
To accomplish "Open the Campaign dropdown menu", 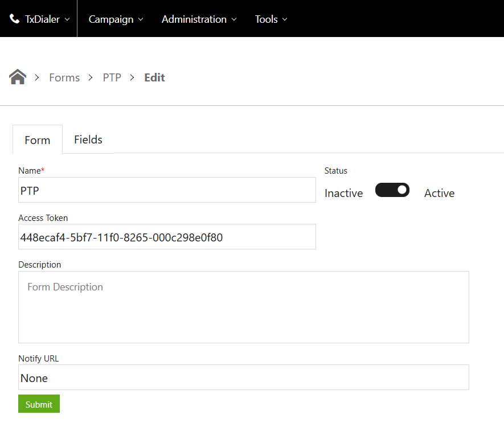I will tap(116, 19).
